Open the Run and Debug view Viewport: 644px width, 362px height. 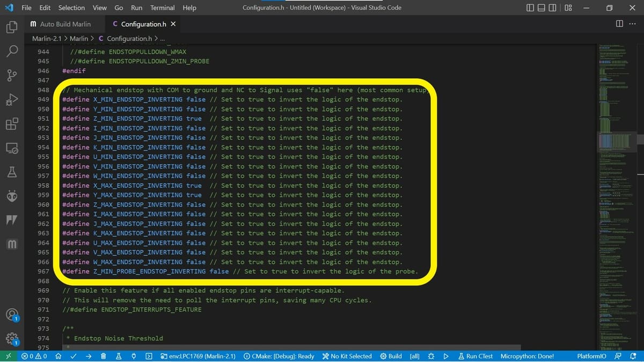12,100
